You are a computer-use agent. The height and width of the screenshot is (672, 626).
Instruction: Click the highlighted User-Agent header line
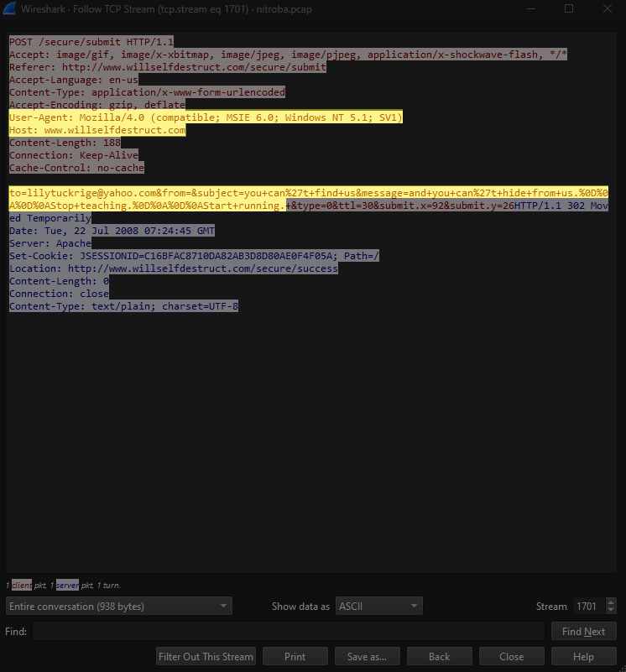click(x=206, y=117)
